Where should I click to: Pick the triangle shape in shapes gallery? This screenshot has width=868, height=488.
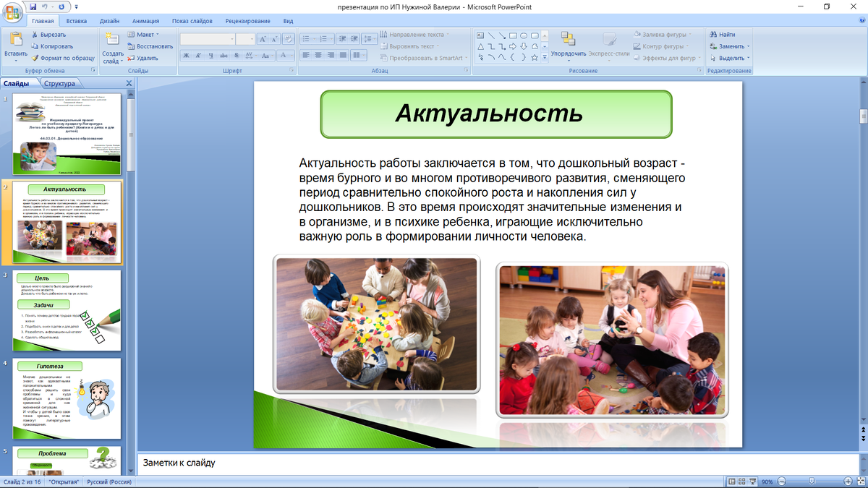coord(480,46)
